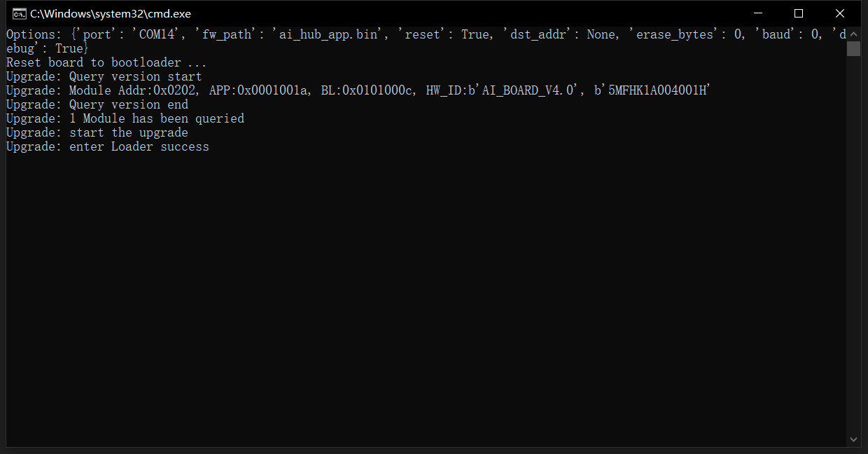The width and height of the screenshot is (868, 454).
Task: Maximize the command prompt window
Action: point(799,13)
